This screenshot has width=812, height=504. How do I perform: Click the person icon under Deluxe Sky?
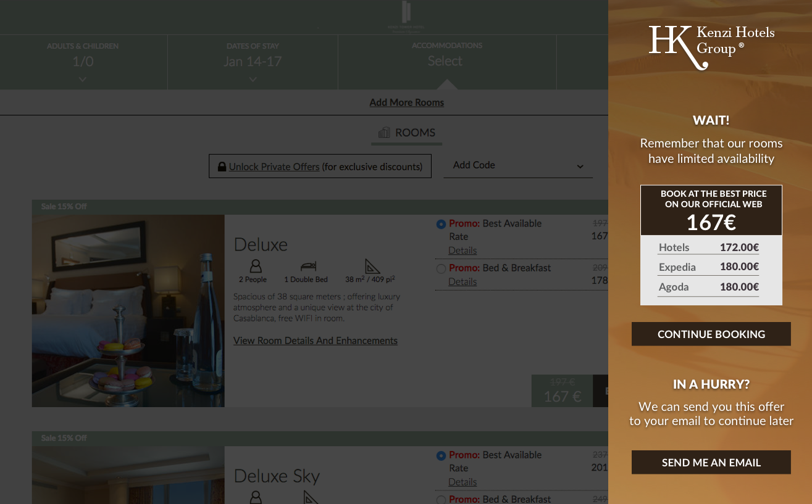point(256,497)
